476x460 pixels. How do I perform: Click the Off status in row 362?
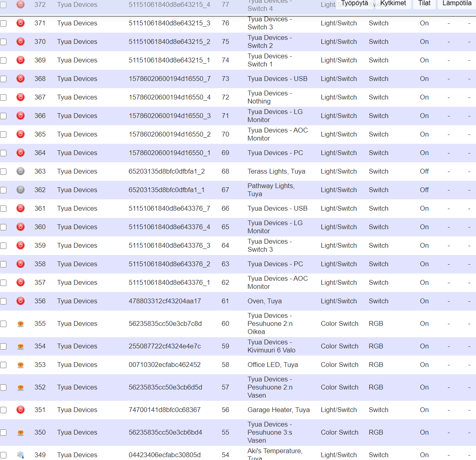tap(424, 190)
